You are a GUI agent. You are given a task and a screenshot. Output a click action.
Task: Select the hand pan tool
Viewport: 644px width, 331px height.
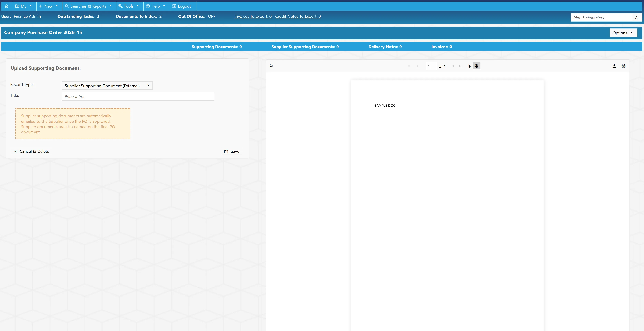[476, 66]
